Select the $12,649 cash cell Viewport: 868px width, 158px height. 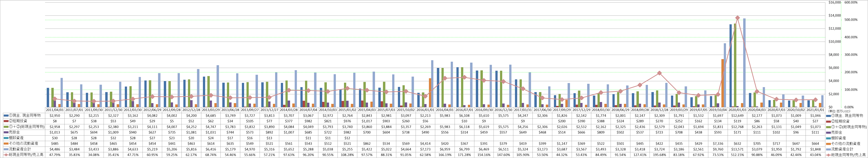pyautogui.click(x=738, y=115)
